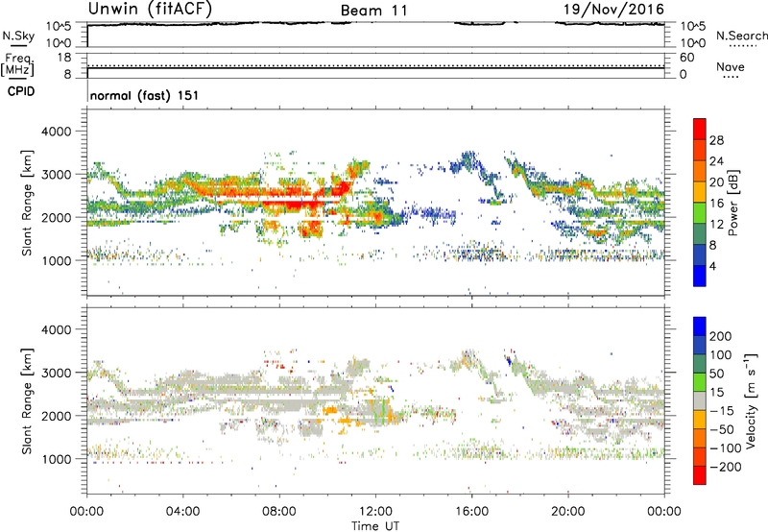The height and width of the screenshot is (532, 768).
Task: Click the 12 label on Power color bar
Action: [x=716, y=225]
